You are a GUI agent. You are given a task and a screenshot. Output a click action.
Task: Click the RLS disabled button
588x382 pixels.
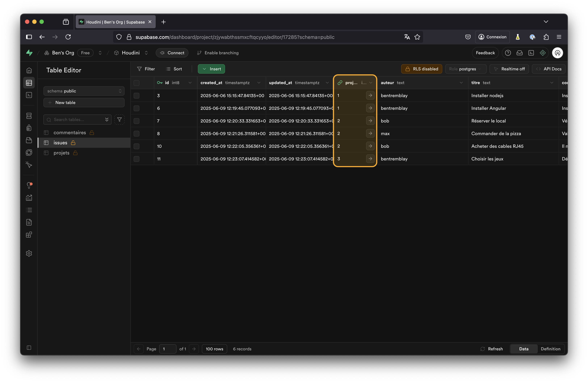(422, 69)
